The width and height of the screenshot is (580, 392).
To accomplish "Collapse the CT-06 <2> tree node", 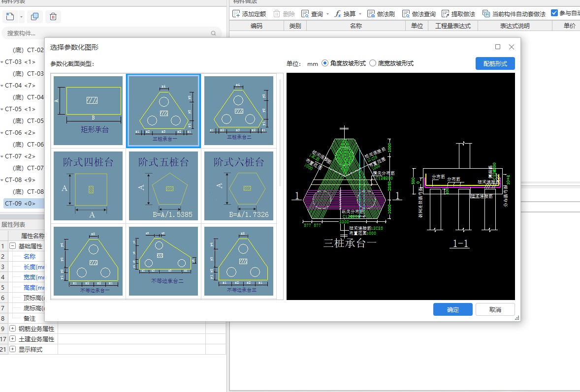I will pyautogui.click(x=2, y=133).
